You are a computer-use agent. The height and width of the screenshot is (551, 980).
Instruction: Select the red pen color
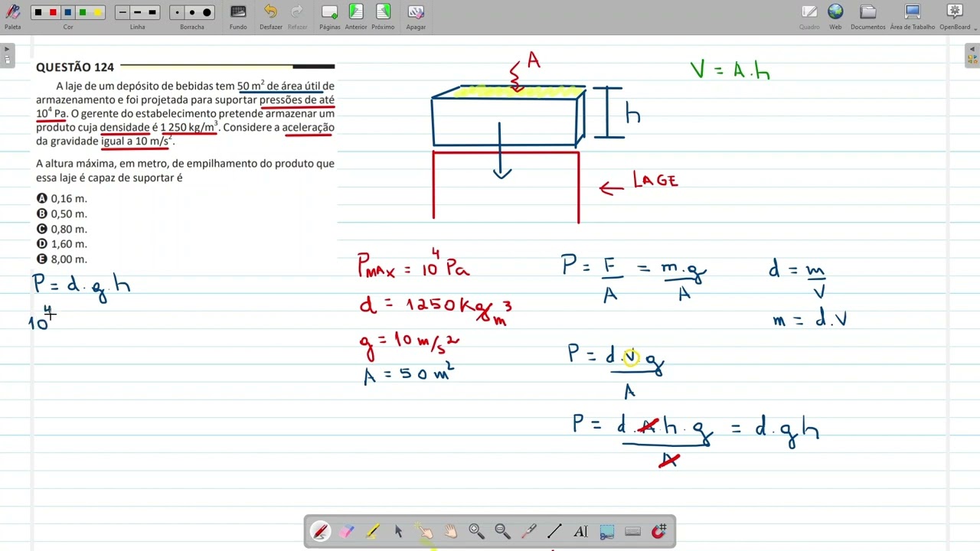coord(53,12)
